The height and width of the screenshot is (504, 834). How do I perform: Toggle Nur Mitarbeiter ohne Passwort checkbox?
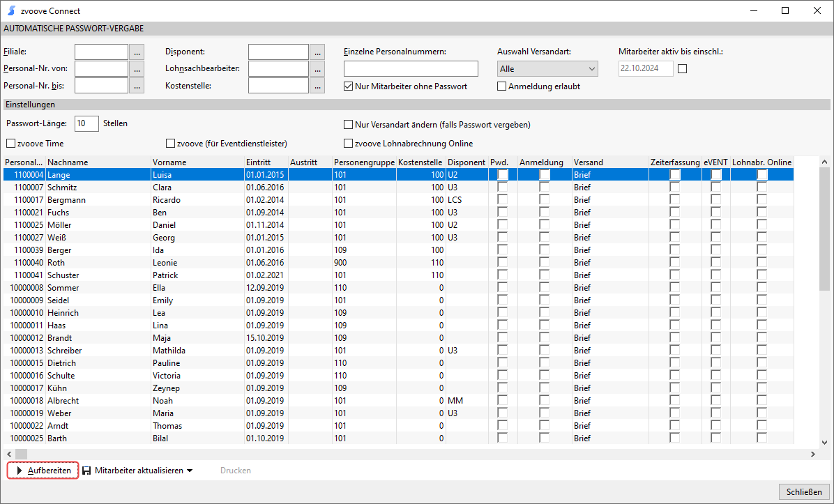click(349, 86)
